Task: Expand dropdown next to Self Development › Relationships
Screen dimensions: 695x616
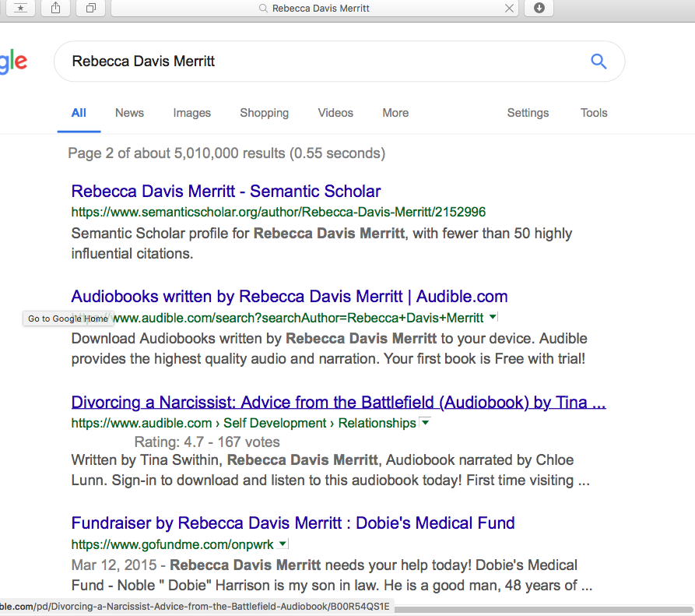Action: [x=425, y=423]
